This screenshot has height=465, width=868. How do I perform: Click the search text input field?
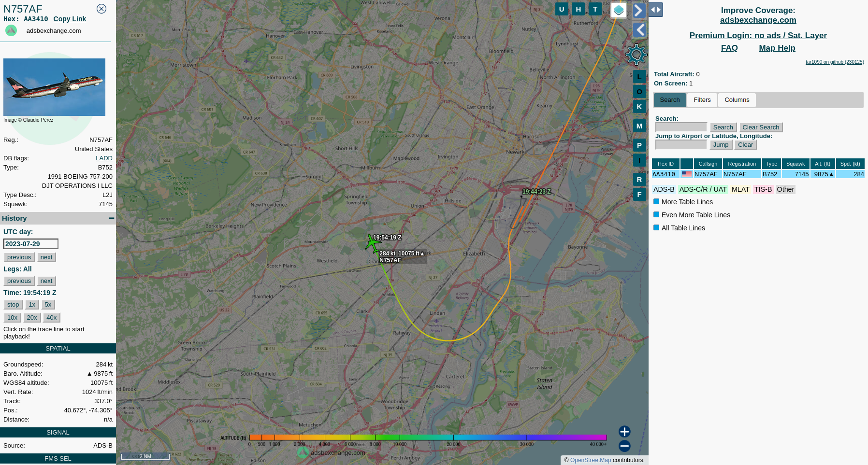[681, 127]
